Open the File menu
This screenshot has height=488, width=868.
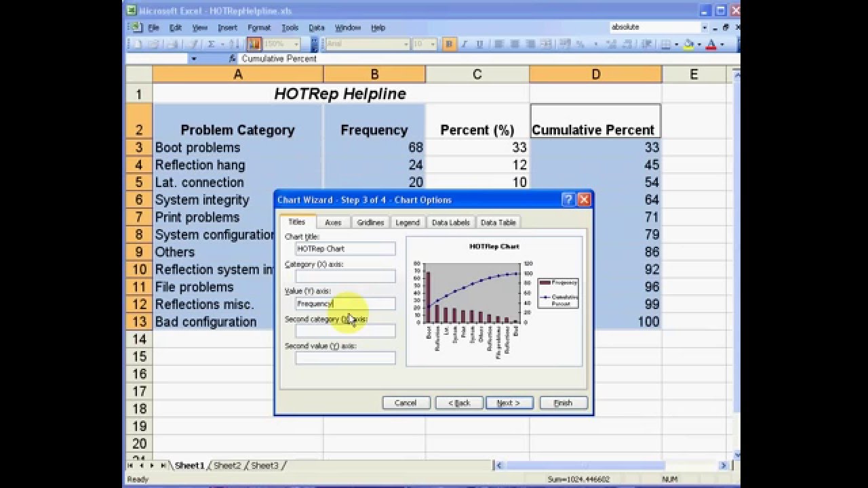coord(154,28)
